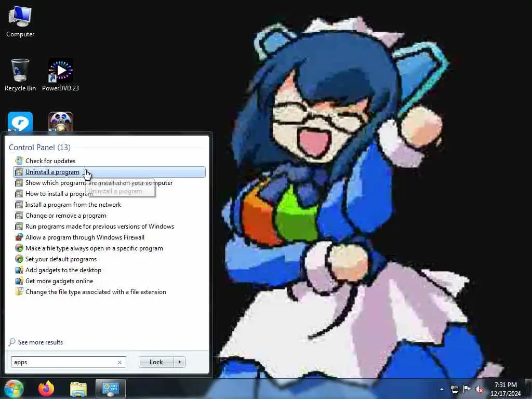Clear the search box with the X

coord(119,362)
